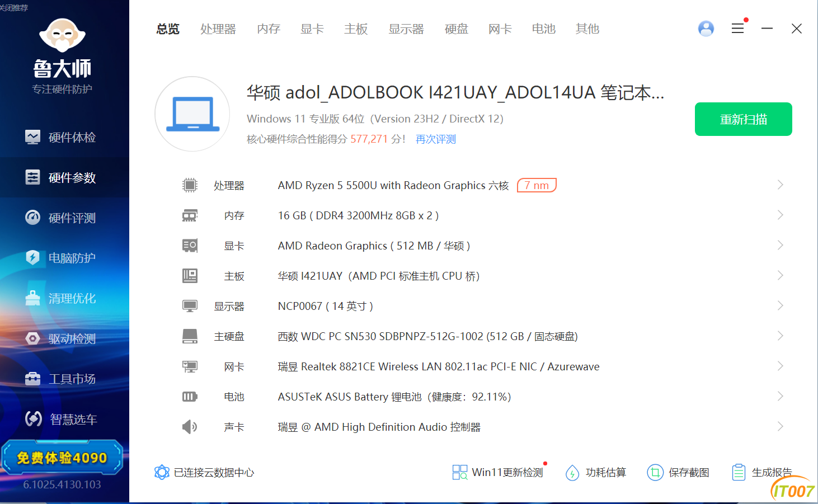The width and height of the screenshot is (818, 504).
Task: Click the 7 nm process badge
Action: point(537,185)
